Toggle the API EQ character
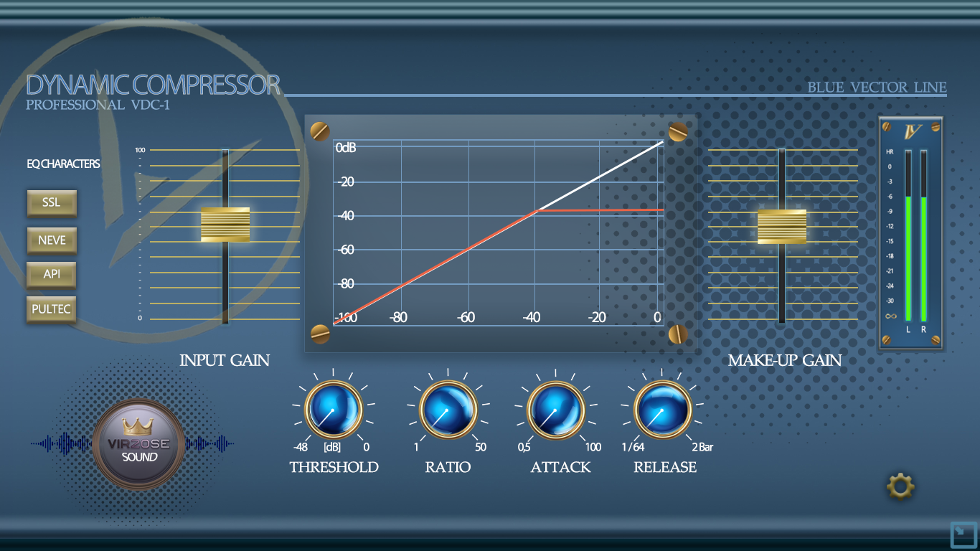The image size is (980, 551). point(52,274)
